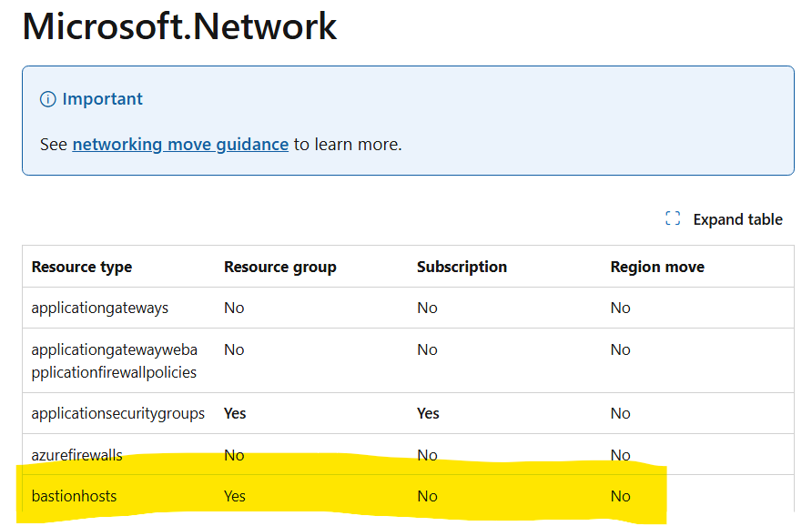Click the Expand table button label

click(737, 219)
